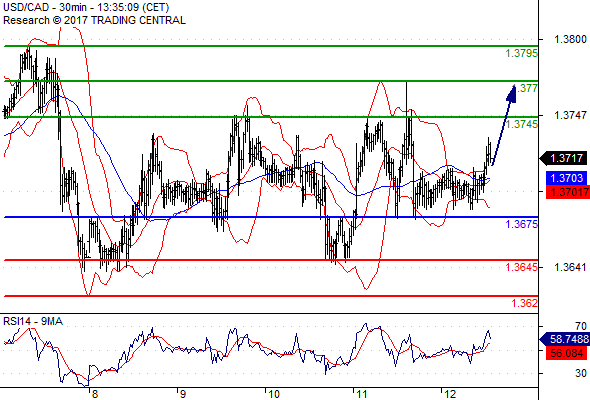
Task: Click the blue moving average value 1.3703
Action: click(x=566, y=178)
